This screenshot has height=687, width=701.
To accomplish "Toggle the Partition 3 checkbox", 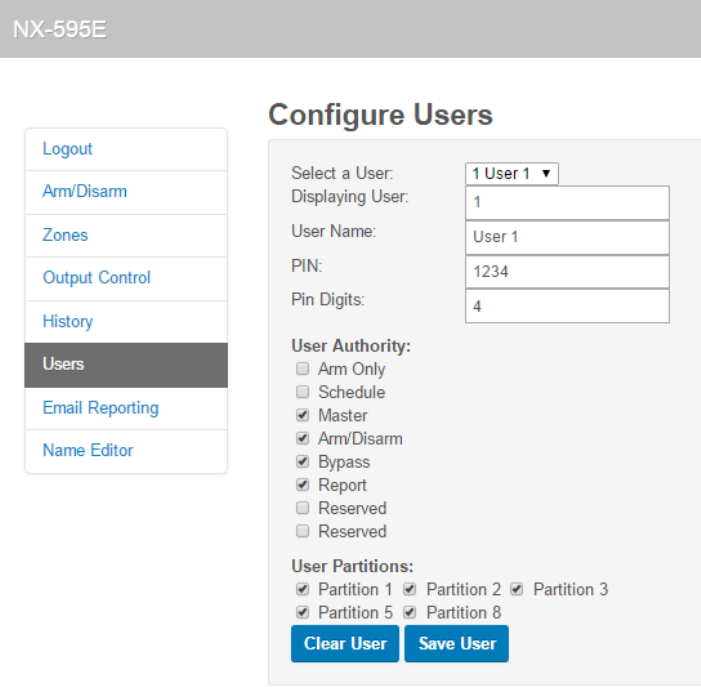I will tap(517, 589).
